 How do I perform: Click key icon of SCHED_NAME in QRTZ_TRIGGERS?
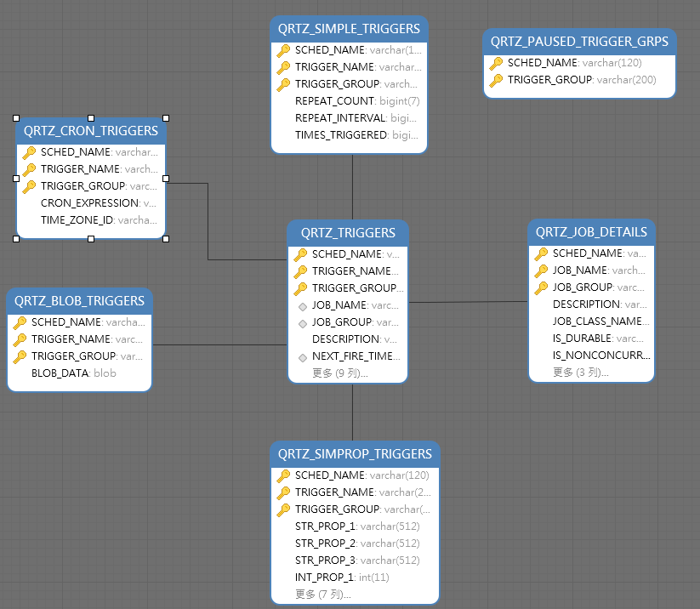[300, 254]
